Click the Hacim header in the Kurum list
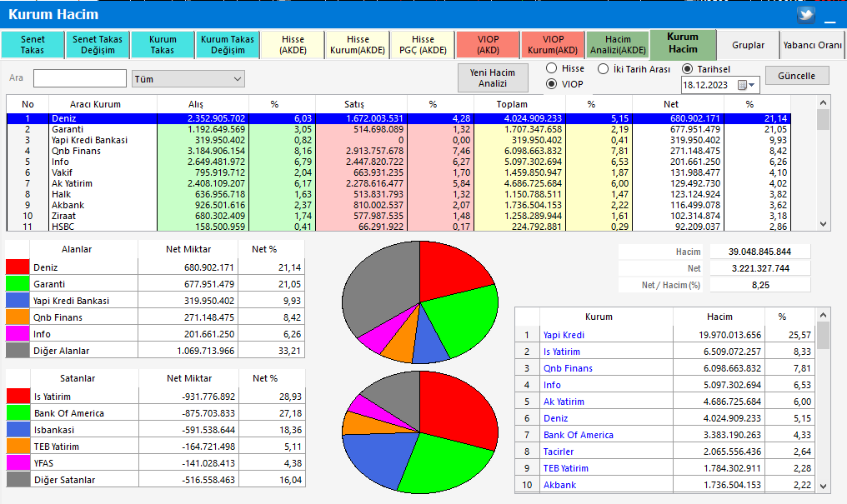This screenshot has height=504, width=847. (x=719, y=317)
